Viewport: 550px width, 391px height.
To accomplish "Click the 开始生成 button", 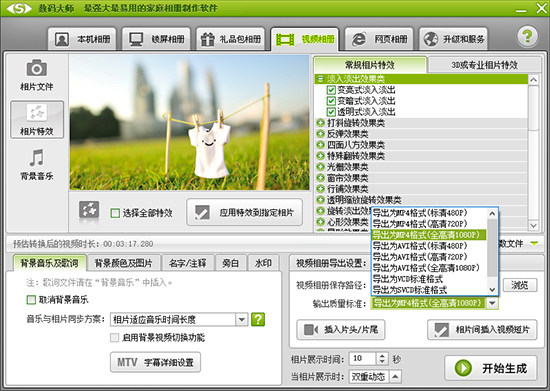I will click(x=491, y=368).
